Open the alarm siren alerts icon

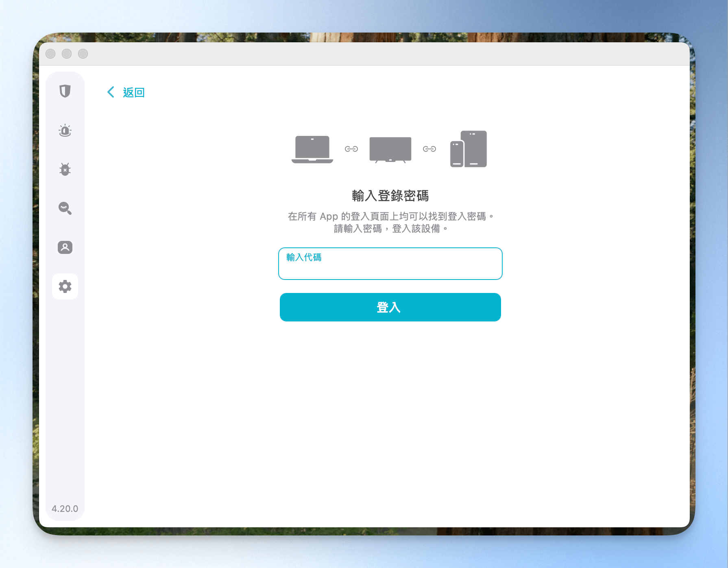(x=65, y=130)
